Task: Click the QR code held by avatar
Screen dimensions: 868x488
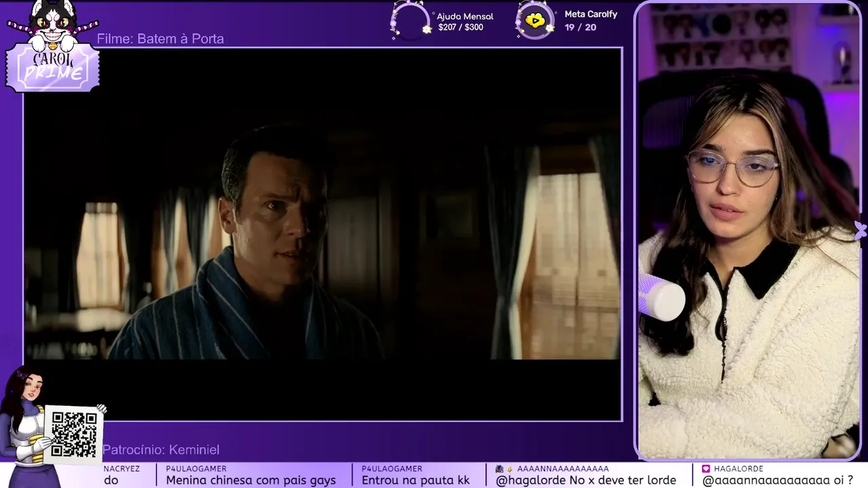Action: pos(74,434)
